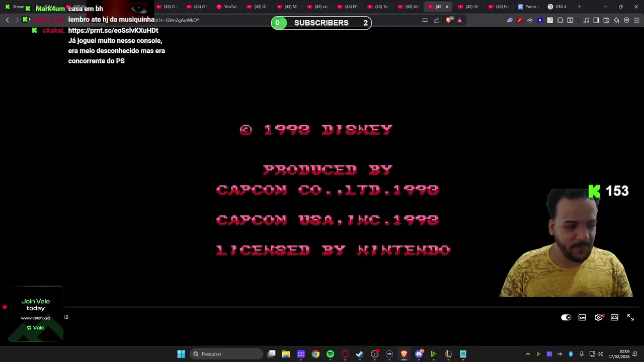Open the Brave Rewards triangle icon
Viewport: 644px width, 362px height.
(x=459, y=20)
